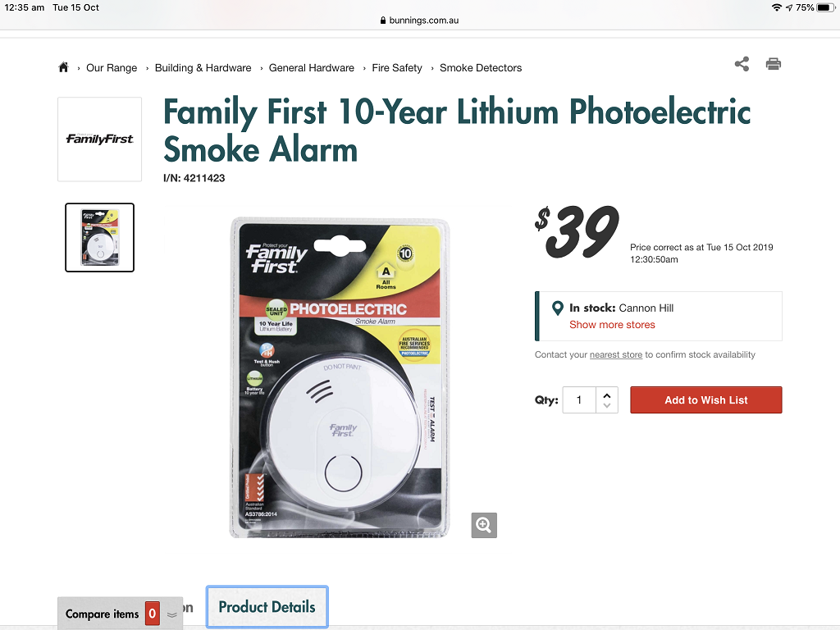Open Show more stores link

(612, 325)
